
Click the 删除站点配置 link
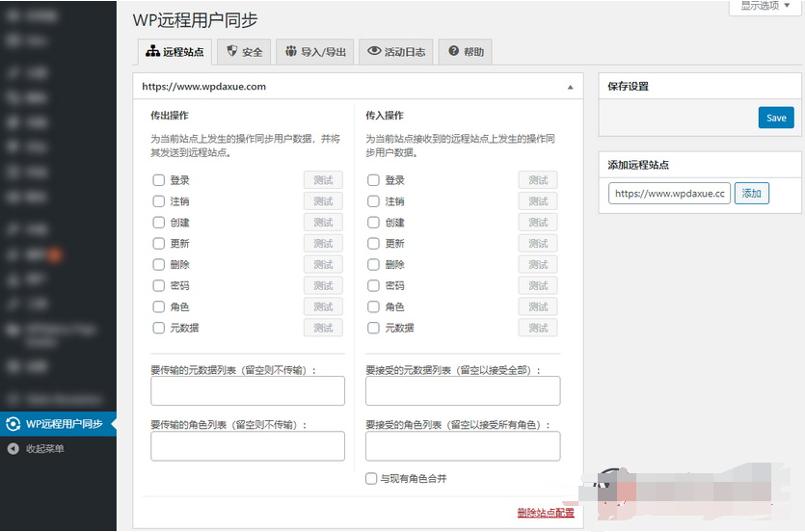coord(546,513)
